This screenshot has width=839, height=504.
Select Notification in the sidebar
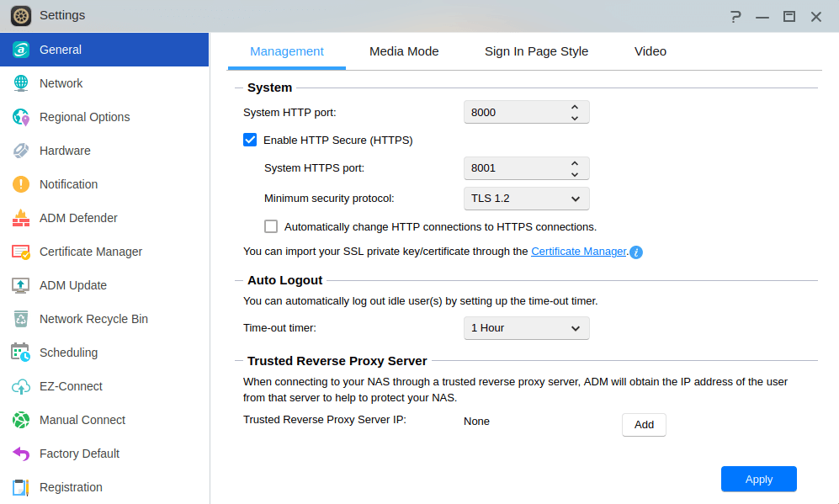coord(104,184)
